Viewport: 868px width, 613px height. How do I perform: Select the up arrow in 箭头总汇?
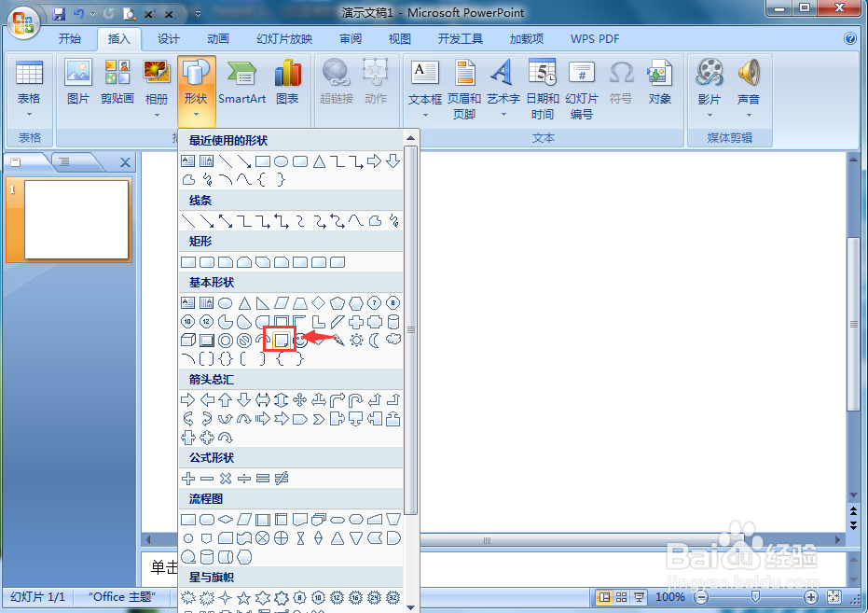click(226, 399)
